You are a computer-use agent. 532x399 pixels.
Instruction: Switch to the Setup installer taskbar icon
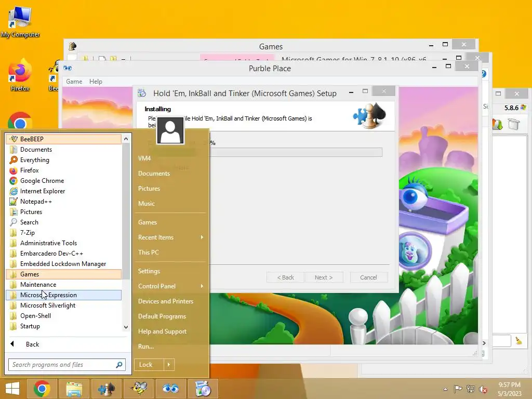pyautogui.click(x=203, y=389)
